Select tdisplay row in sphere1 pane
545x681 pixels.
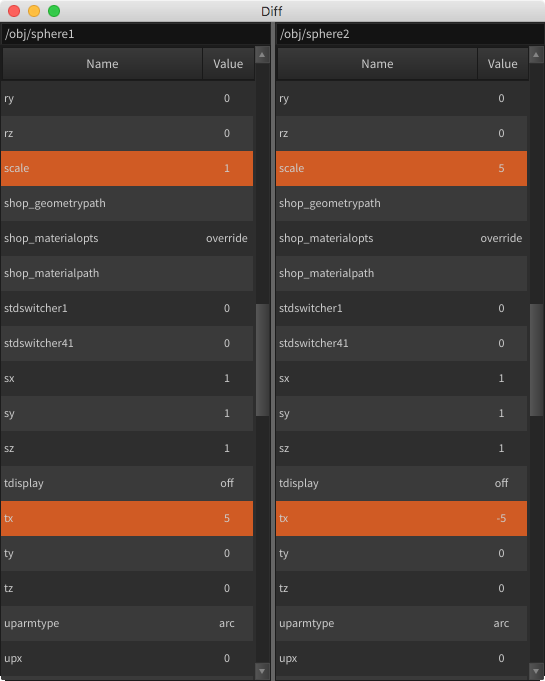tap(127, 483)
